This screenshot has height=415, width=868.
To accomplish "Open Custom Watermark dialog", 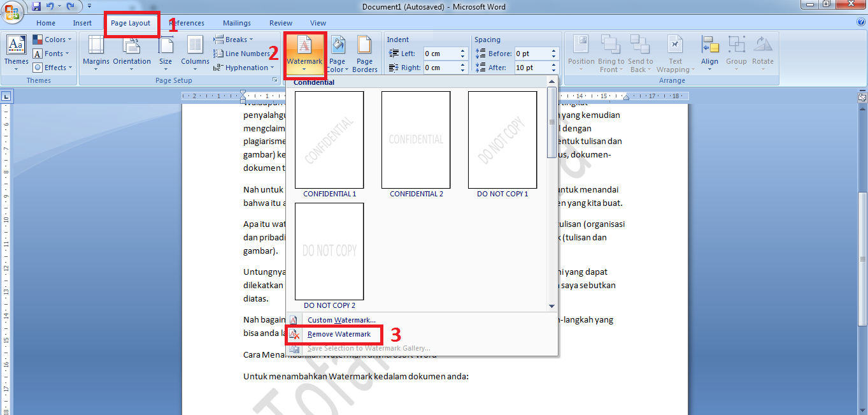I will coord(341,320).
